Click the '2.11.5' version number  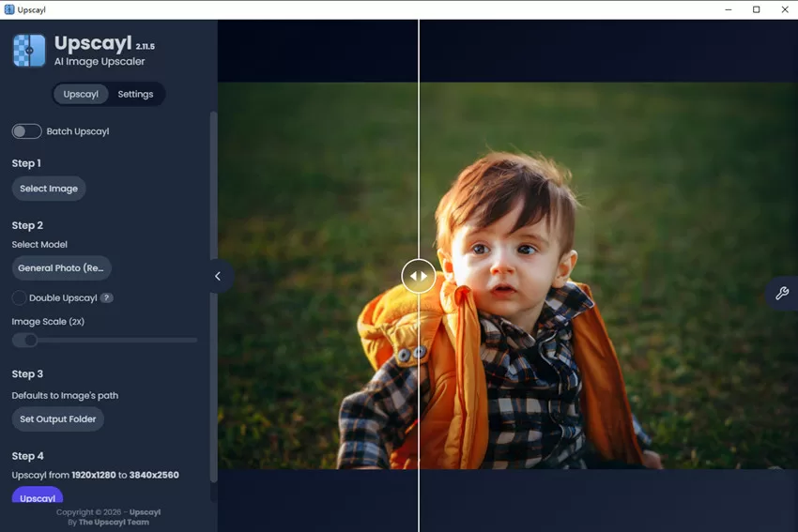point(145,46)
